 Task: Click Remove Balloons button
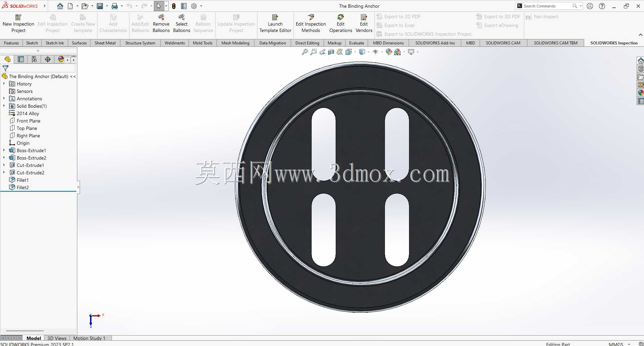click(x=161, y=23)
